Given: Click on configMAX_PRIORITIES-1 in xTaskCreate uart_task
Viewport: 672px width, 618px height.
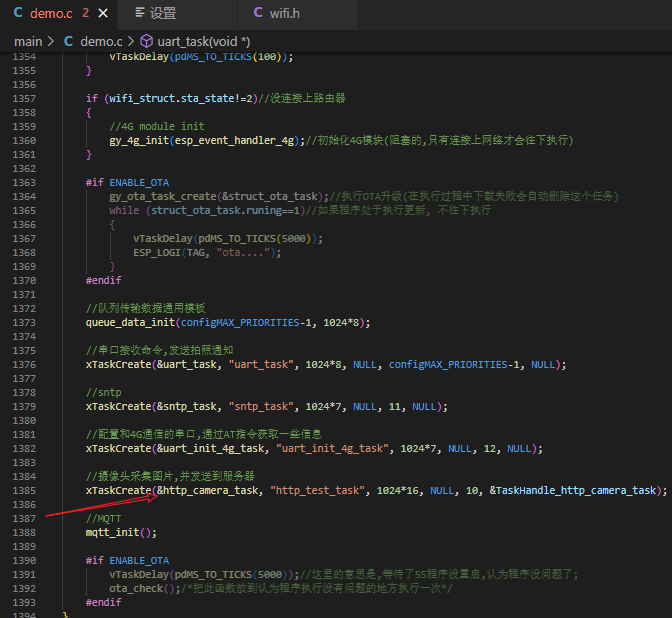Looking at the screenshot, I should coord(454,365).
